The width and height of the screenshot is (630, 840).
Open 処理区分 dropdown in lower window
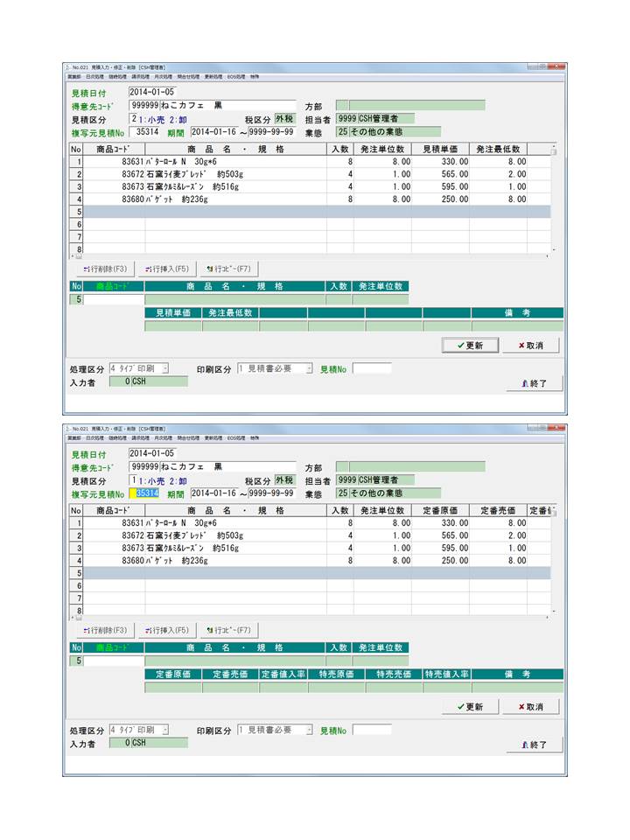coord(165,730)
